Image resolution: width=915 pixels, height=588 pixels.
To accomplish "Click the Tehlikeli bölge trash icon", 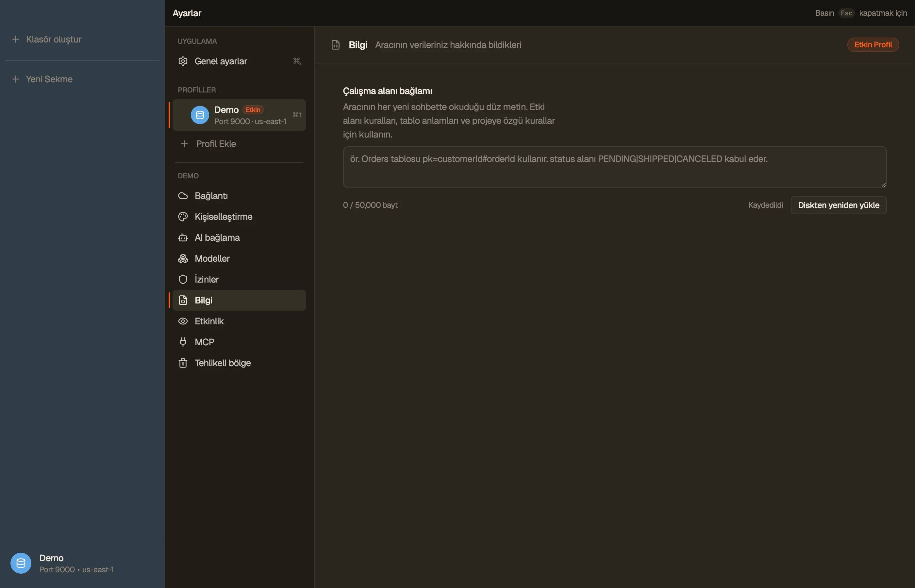I will 183,363.
